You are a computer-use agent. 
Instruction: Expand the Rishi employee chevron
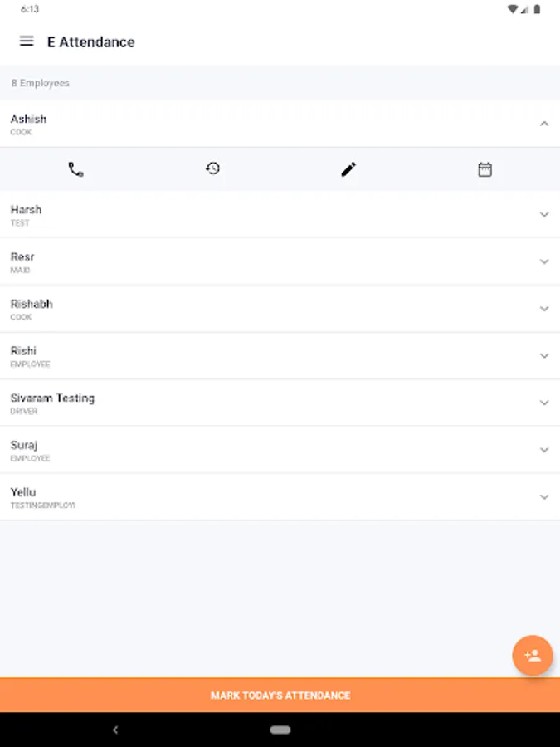point(543,355)
